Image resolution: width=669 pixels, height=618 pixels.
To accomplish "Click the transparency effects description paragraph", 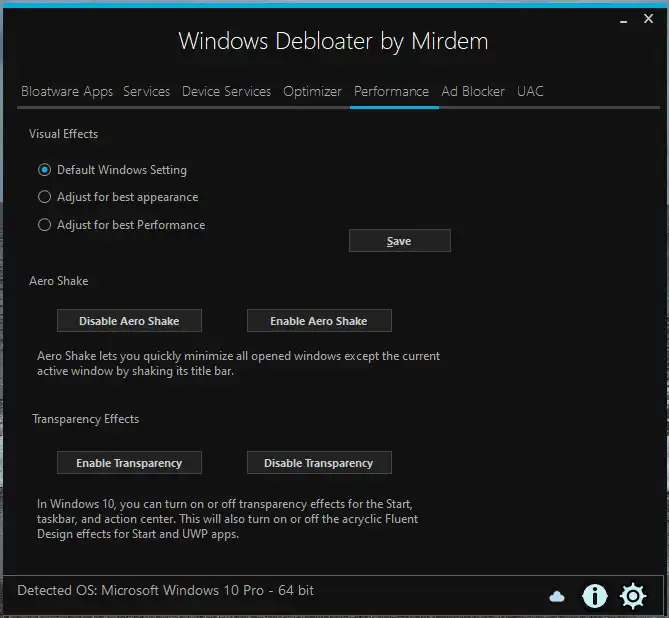I will coord(227,519).
